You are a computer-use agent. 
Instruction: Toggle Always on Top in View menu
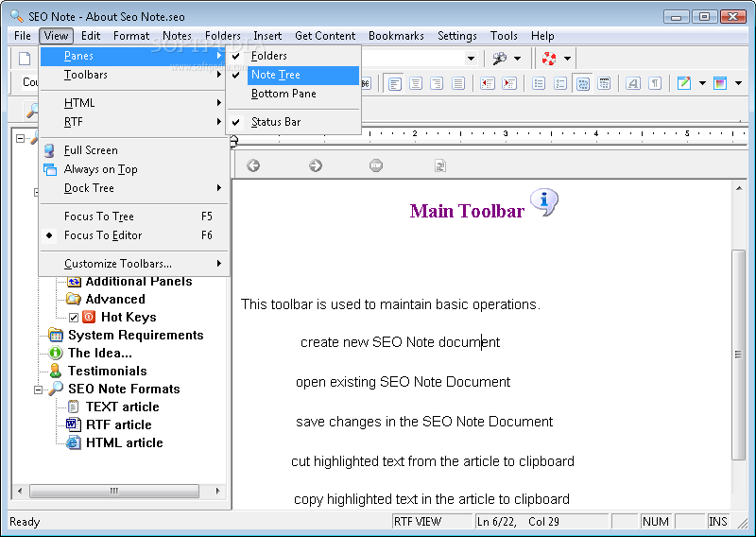[134, 169]
